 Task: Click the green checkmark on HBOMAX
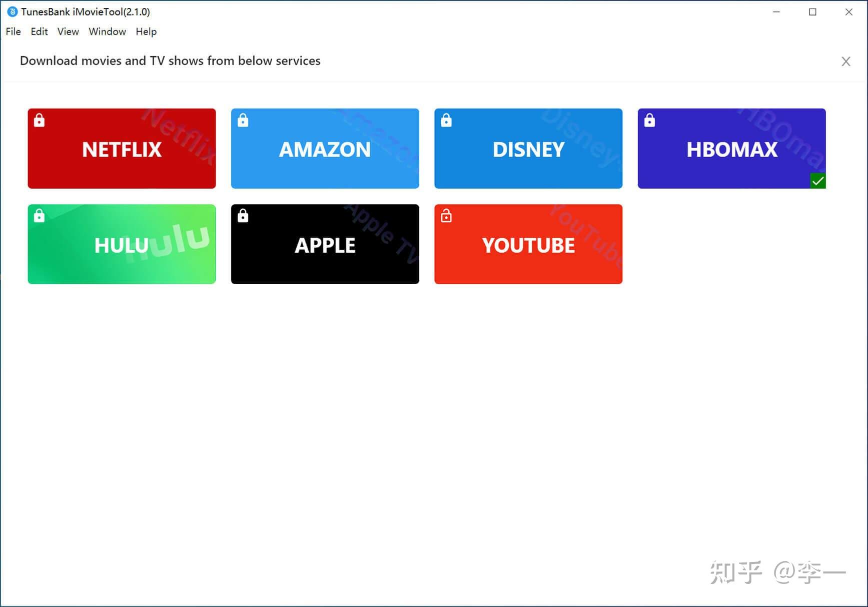pyautogui.click(x=818, y=181)
